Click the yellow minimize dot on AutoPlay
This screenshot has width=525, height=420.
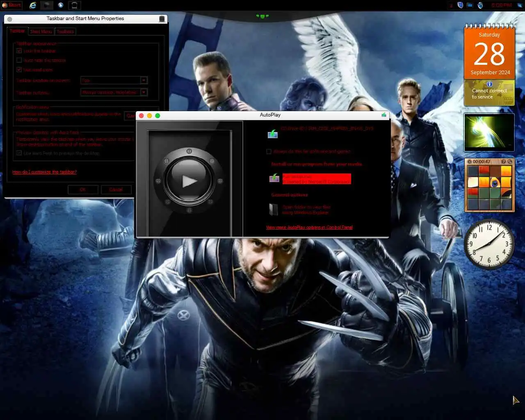(149, 116)
